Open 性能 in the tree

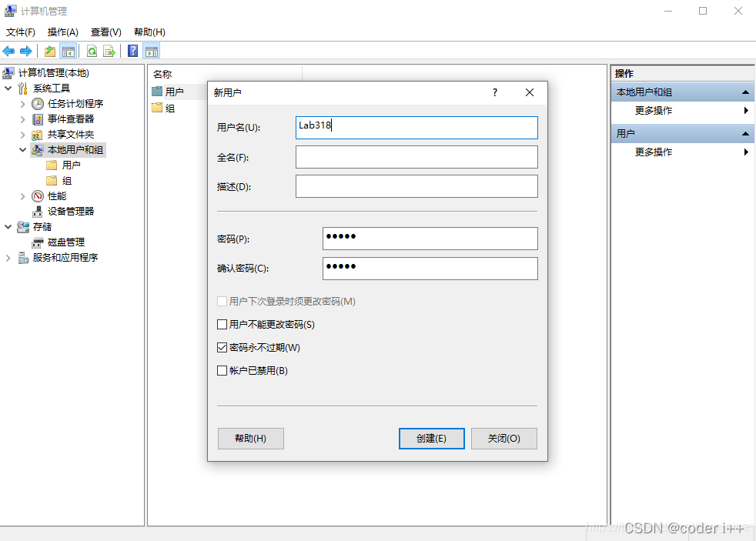(x=57, y=196)
